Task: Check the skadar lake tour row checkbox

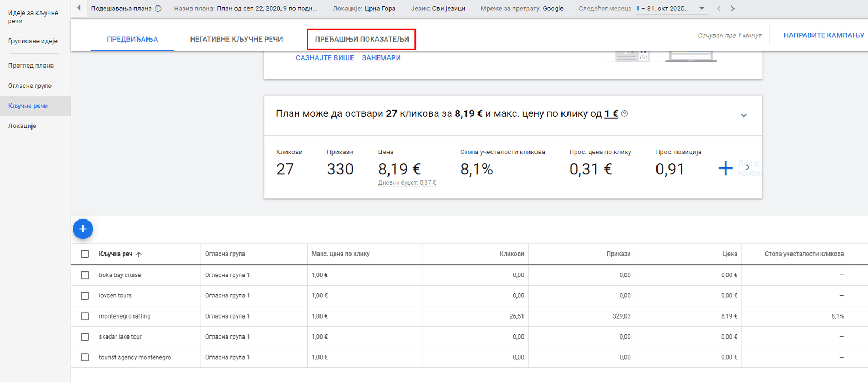Action: [x=85, y=337]
